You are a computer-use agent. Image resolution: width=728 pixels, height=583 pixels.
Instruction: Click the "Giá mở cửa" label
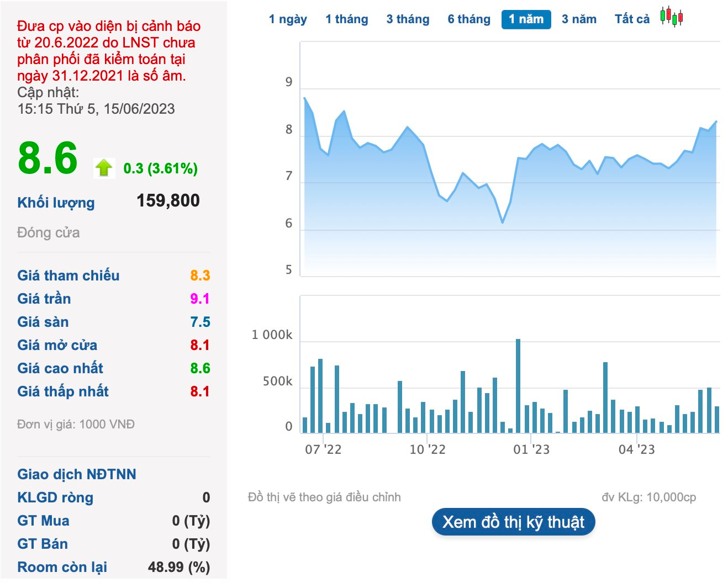point(57,345)
